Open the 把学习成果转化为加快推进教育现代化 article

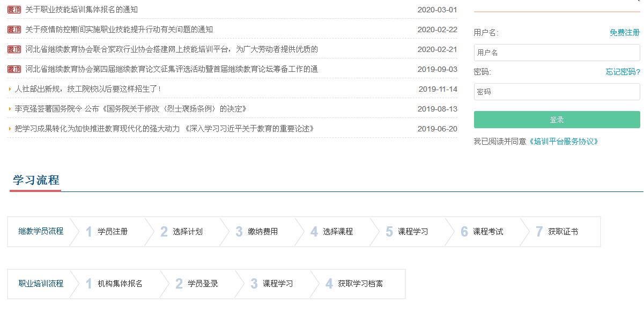tap(164, 129)
